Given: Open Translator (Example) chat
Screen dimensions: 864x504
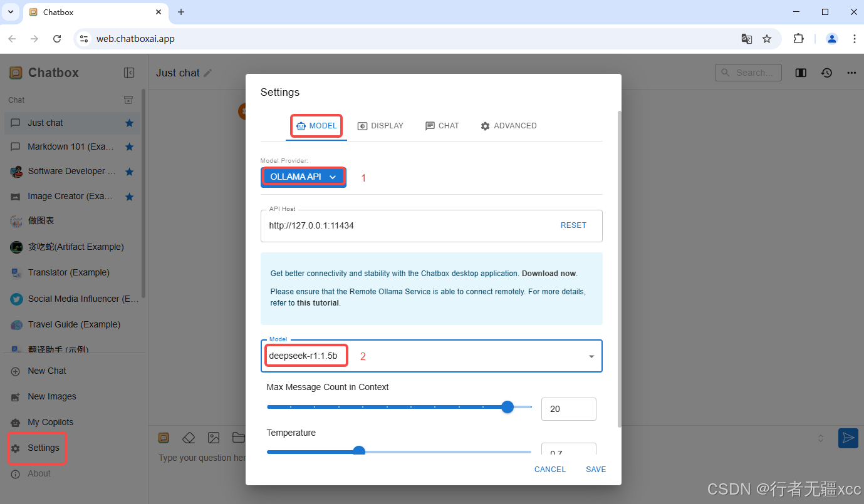Looking at the screenshot, I should [x=72, y=273].
